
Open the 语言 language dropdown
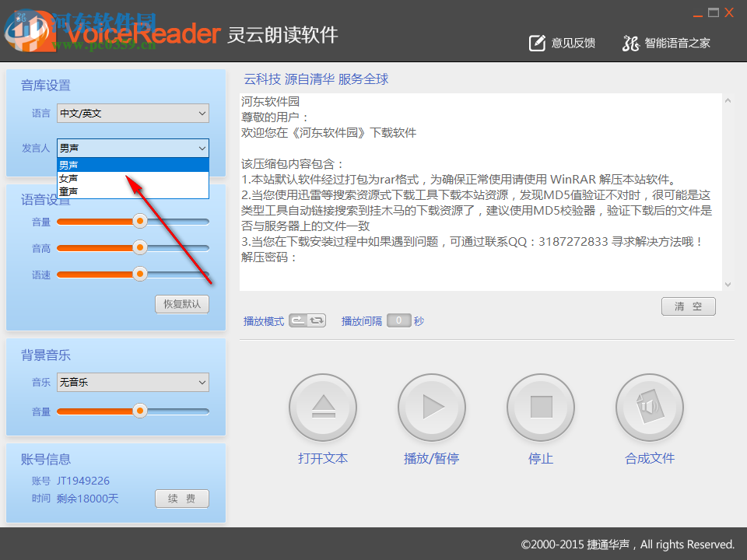[x=132, y=113]
